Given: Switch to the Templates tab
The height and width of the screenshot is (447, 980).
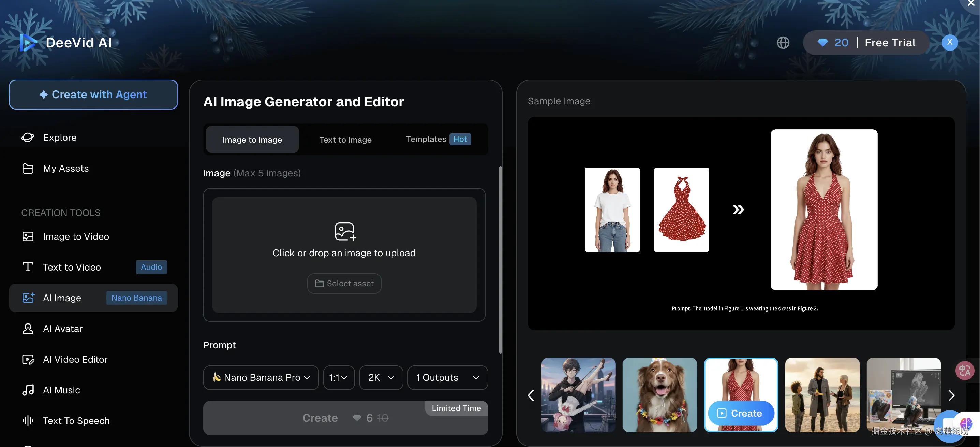Looking at the screenshot, I should pos(438,139).
